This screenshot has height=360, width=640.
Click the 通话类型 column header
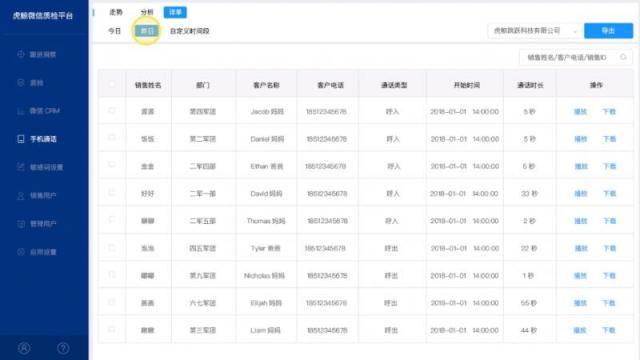coord(394,85)
